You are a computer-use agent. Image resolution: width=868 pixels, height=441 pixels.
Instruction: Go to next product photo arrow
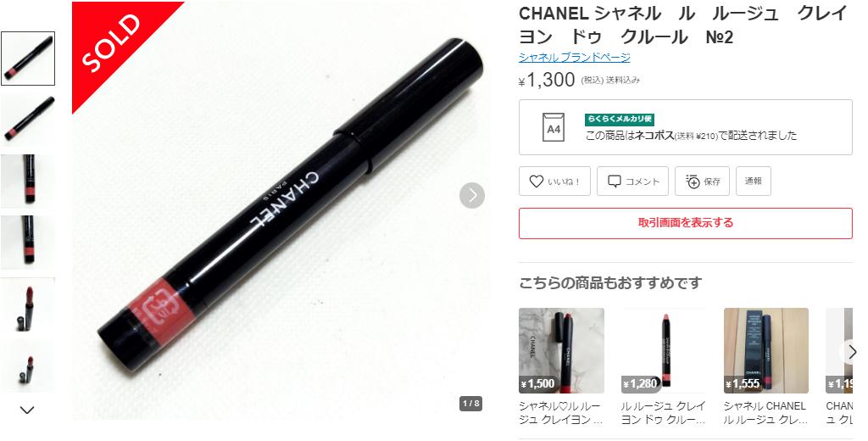(x=472, y=195)
